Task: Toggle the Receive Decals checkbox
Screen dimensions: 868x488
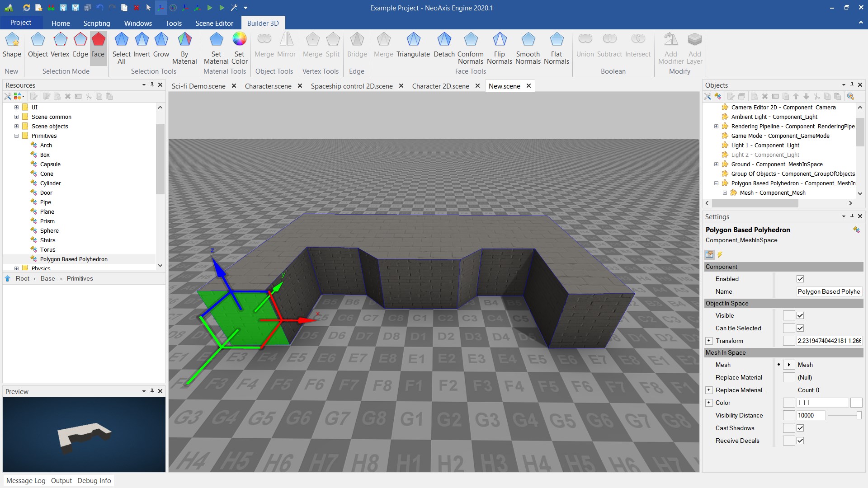Action: pyautogui.click(x=800, y=441)
